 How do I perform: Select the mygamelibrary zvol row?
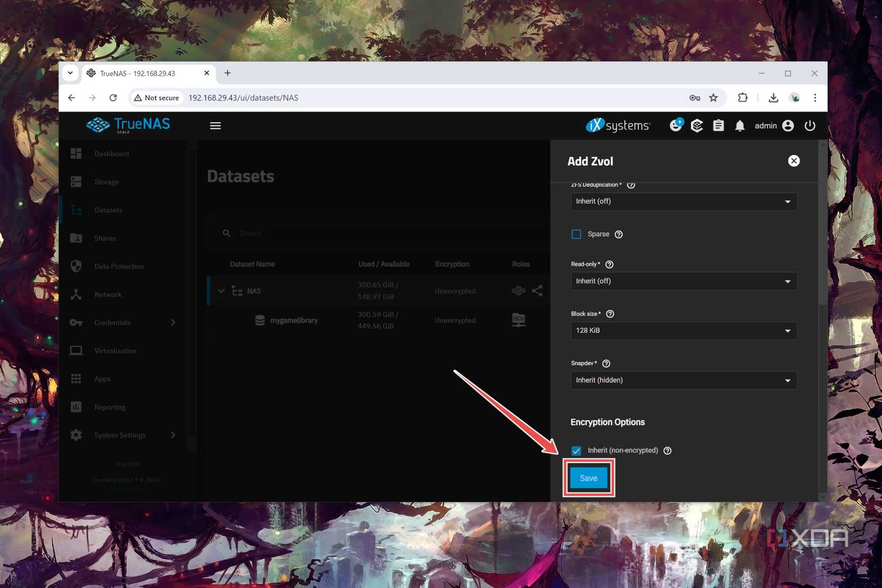tap(378, 320)
